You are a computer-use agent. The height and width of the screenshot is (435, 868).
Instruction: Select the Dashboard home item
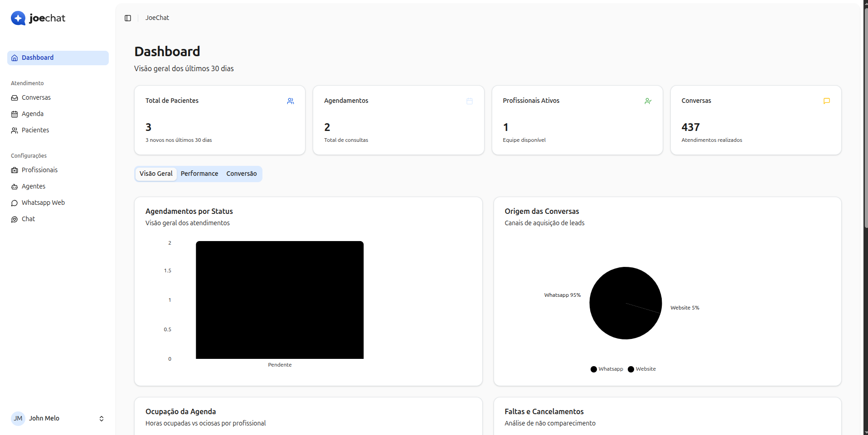(38, 58)
